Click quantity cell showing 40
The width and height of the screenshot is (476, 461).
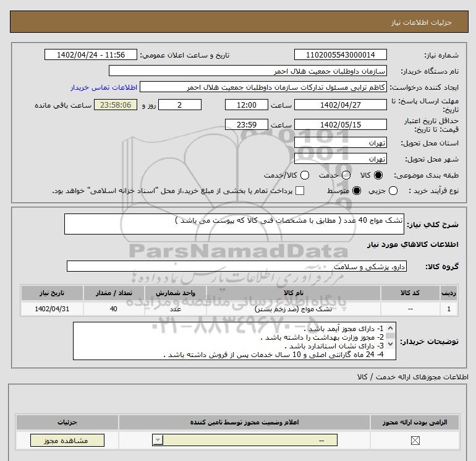114,309
